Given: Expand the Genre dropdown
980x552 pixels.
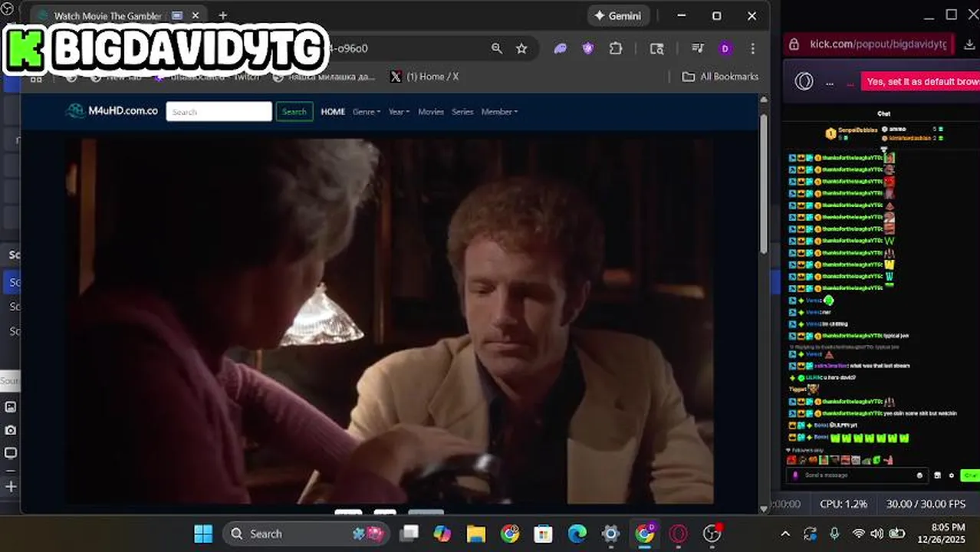Looking at the screenshot, I should click(367, 112).
